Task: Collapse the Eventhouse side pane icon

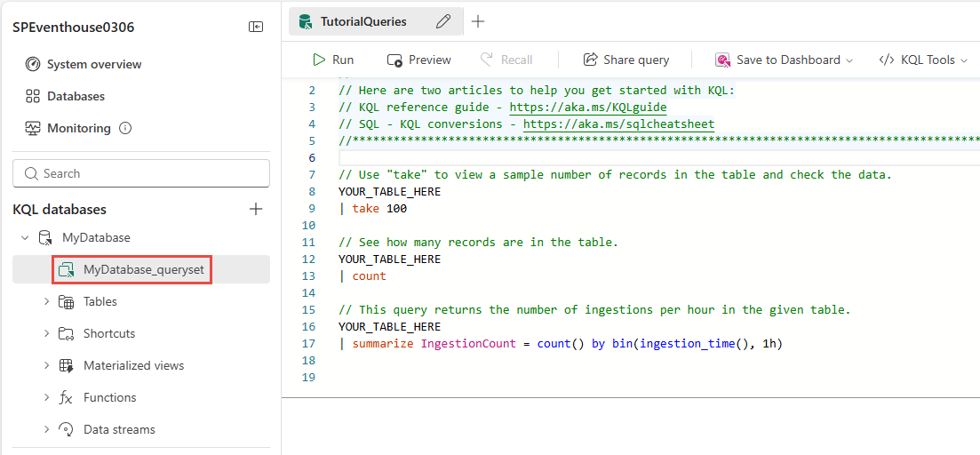Action: [x=256, y=27]
